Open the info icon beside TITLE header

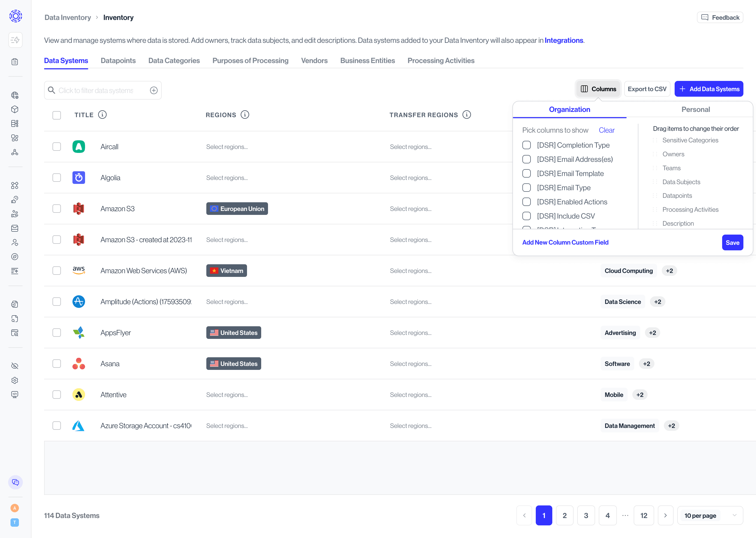tap(102, 115)
